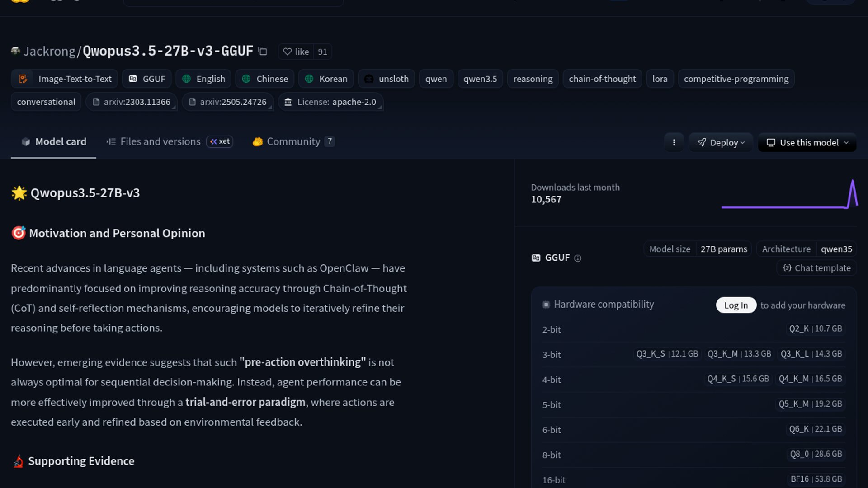This screenshot has width=868, height=488.
Task: Click the Log In button
Action: click(736, 305)
